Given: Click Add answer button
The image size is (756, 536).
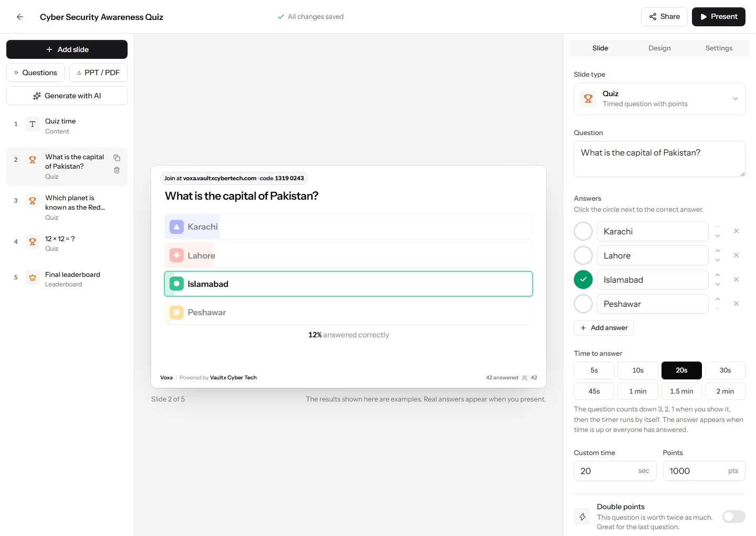Looking at the screenshot, I should 604,328.
